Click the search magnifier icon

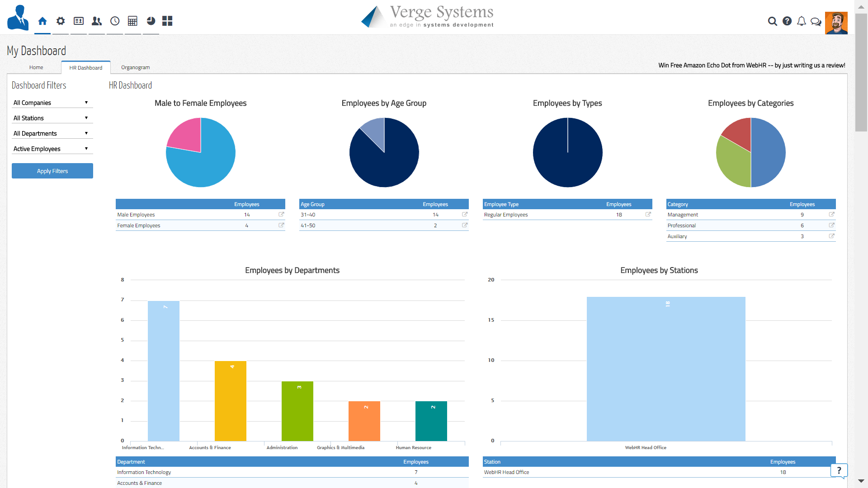[773, 21]
